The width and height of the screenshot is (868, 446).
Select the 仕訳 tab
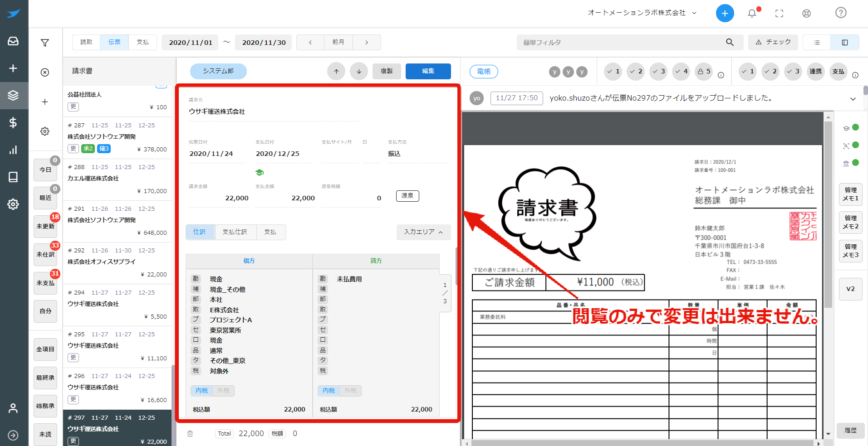[200, 232]
